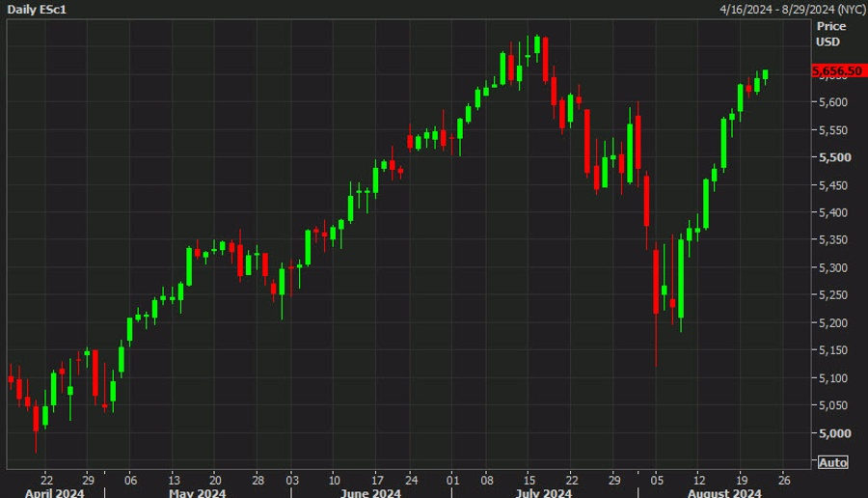Click the 19 date tick in August
This screenshot has height=498, width=868.
point(742,480)
